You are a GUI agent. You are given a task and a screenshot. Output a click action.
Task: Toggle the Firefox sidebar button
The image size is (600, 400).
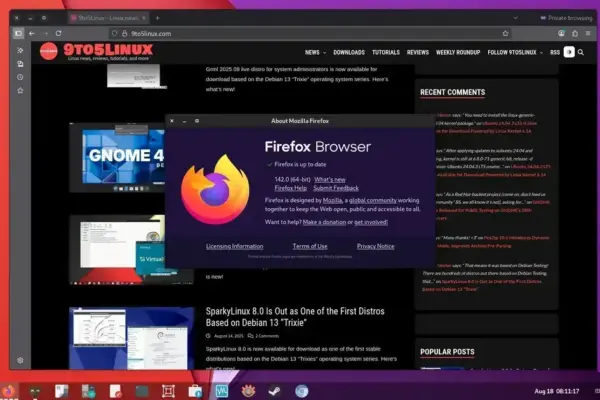click(x=18, y=33)
